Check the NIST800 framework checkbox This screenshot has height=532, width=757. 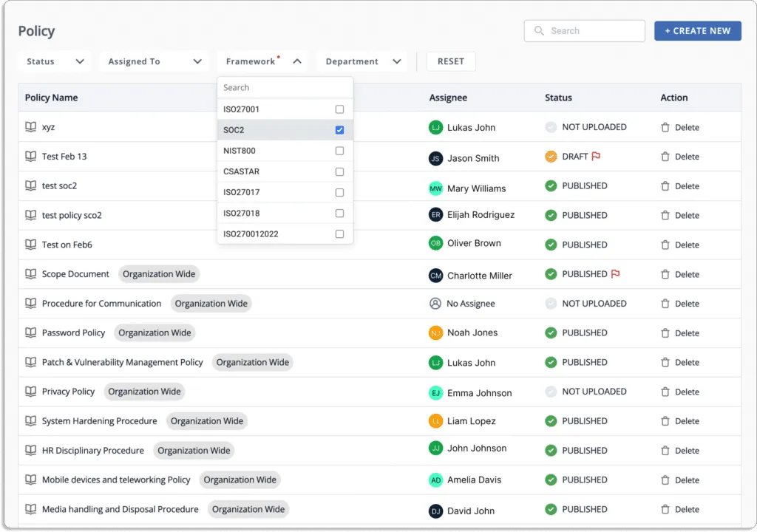tap(339, 151)
